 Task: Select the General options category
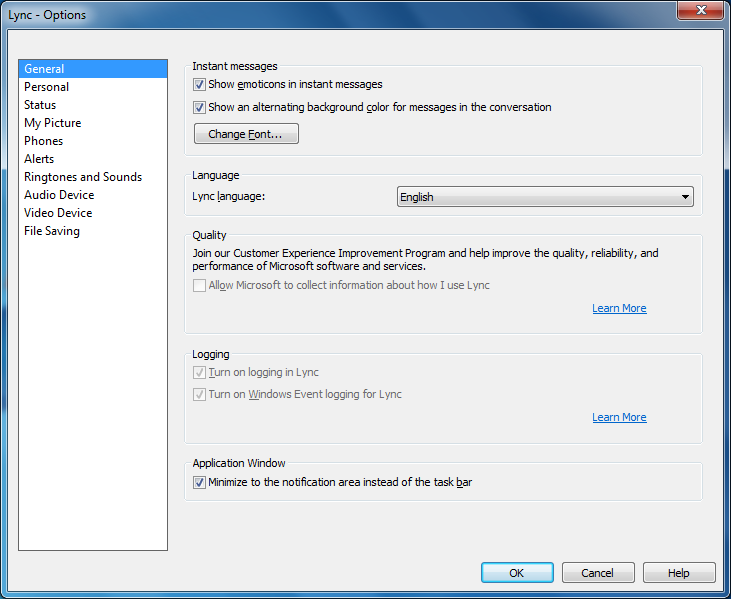click(93, 69)
